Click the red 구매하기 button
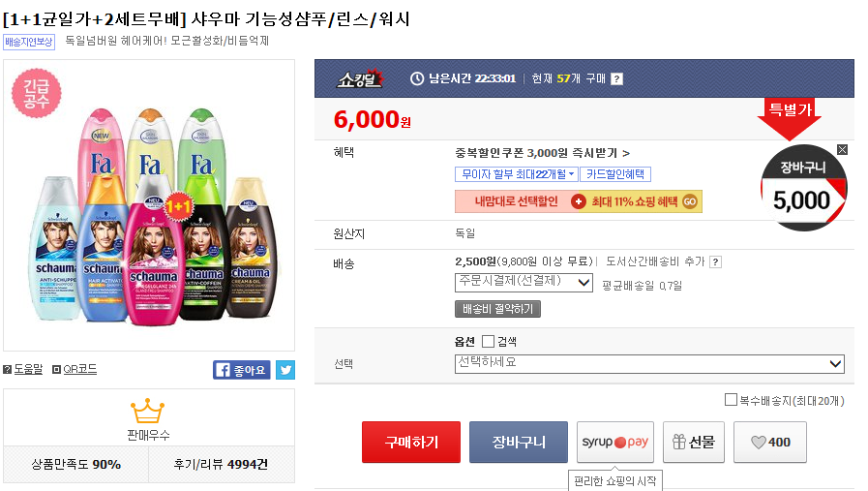The width and height of the screenshot is (868, 491). [411, 443]
